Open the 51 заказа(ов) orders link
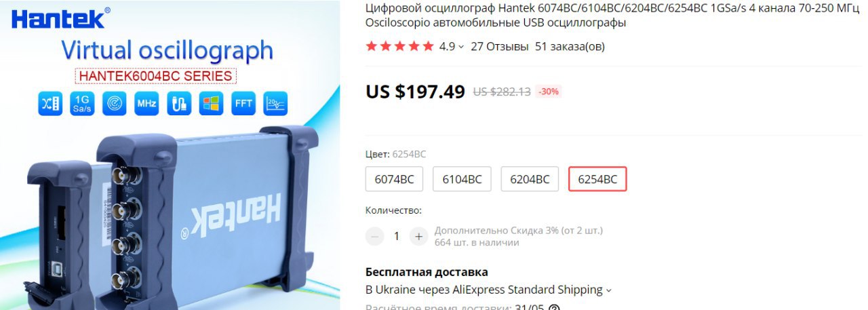868x310 pixels. (x=570, y=47)
